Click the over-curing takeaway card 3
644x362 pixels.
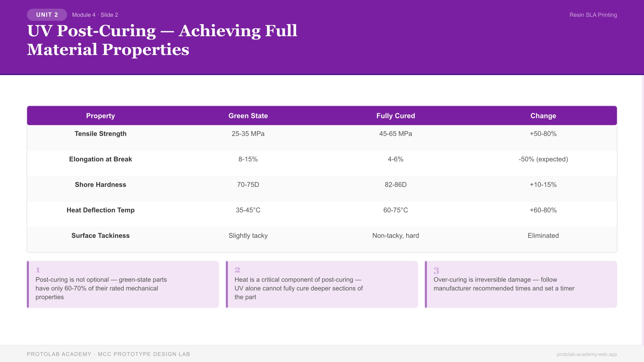tap(521, 285)
